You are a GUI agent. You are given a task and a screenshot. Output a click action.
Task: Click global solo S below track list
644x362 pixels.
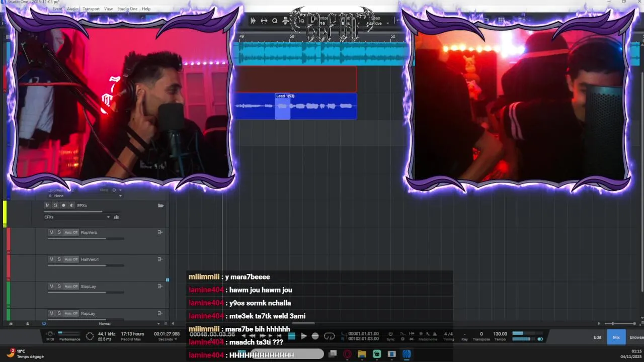click(x=28, y=324)
